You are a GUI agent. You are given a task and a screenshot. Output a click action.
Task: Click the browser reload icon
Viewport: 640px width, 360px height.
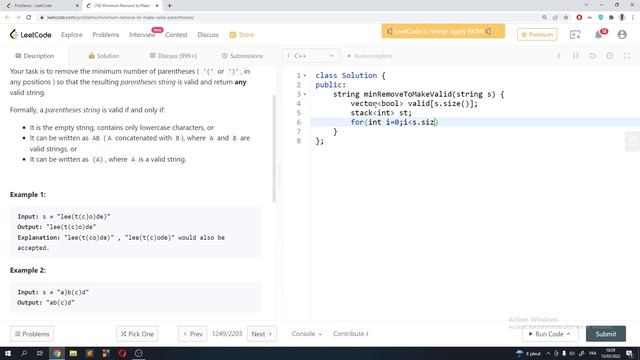tap(29, 17)
